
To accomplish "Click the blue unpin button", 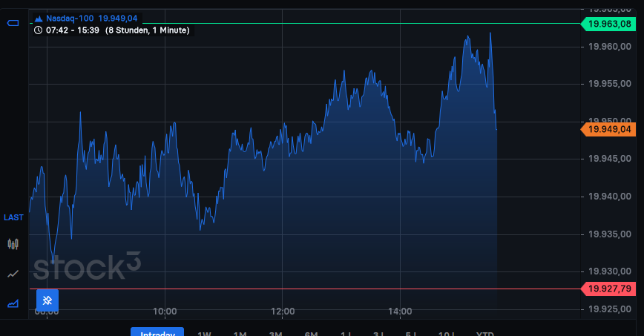I will (x=47, y=300).
